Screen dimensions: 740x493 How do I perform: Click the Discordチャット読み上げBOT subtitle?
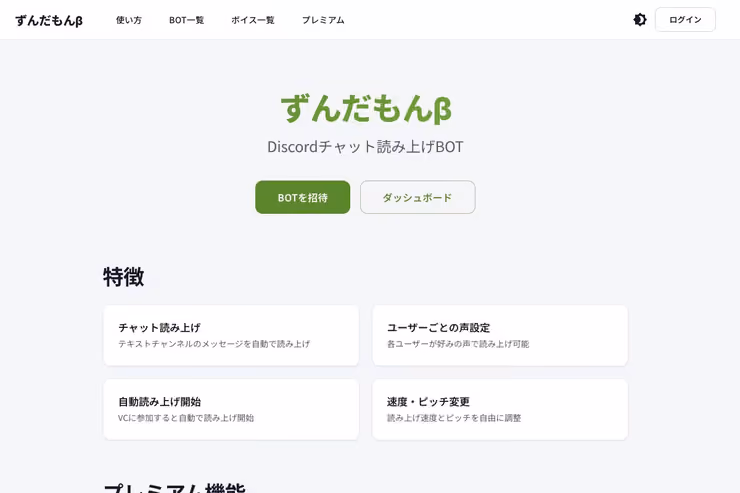365,147
